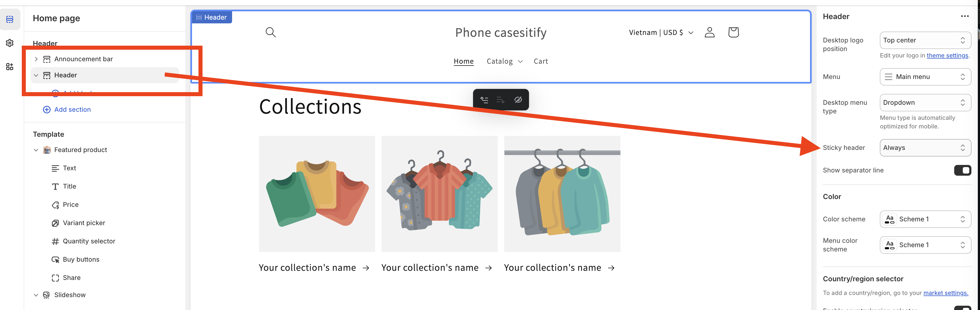980x310 pixels.
Task: Open the Sticky header Always dropdown
Action: [x=925, y=148]
